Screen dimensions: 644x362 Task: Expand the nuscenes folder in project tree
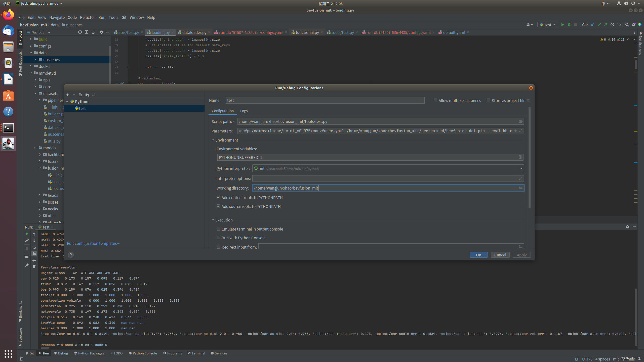(35, 60)
